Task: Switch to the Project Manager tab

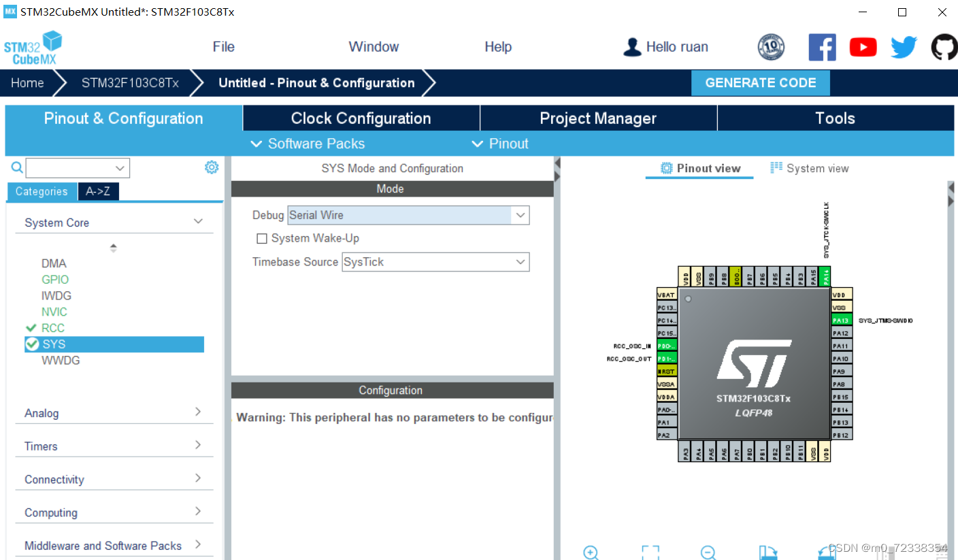Action: coord(598,118)
